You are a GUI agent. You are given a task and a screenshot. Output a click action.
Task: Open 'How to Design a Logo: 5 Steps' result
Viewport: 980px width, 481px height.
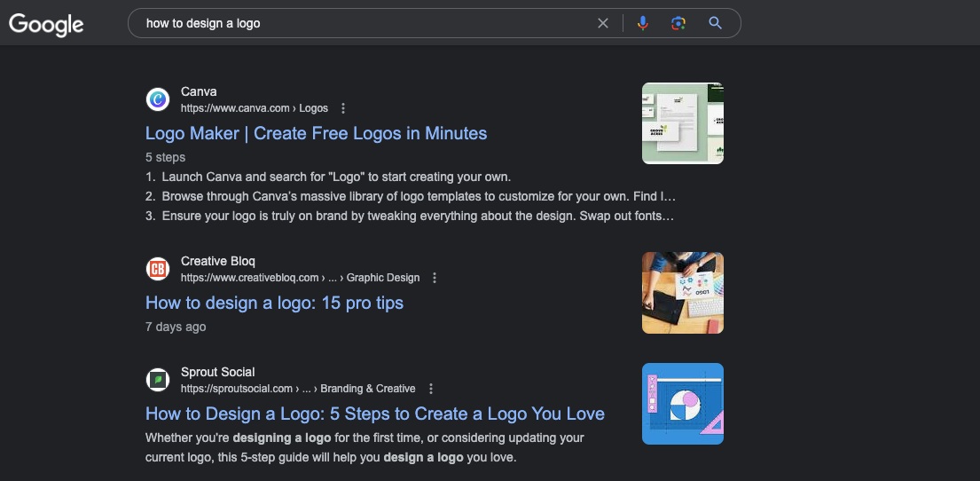pyautogui.click(x=375, y=414)
